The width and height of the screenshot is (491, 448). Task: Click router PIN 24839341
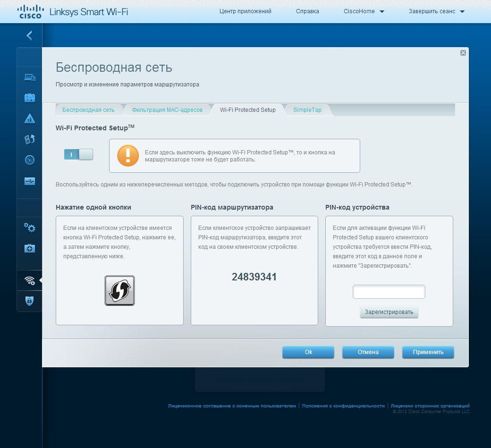(x=254, y=277)
